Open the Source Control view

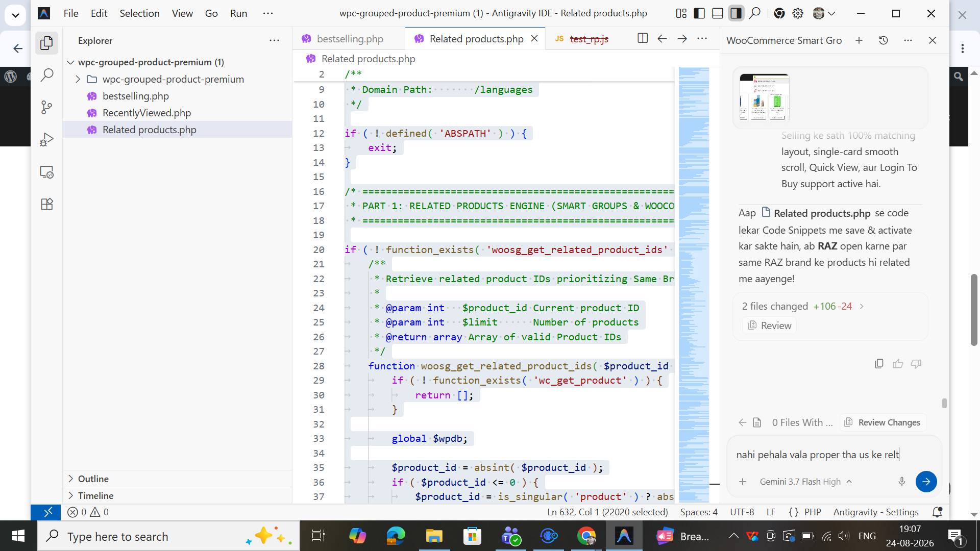click(46, 107)
